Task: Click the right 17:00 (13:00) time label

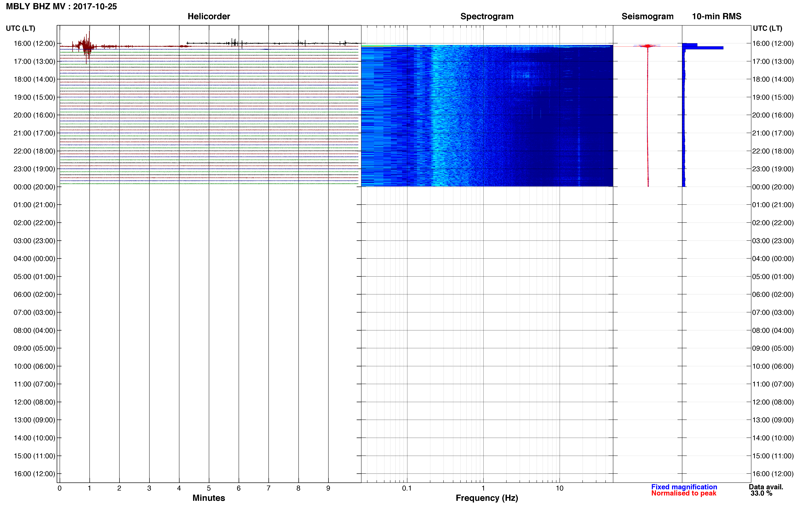Action: coord(773,62)
